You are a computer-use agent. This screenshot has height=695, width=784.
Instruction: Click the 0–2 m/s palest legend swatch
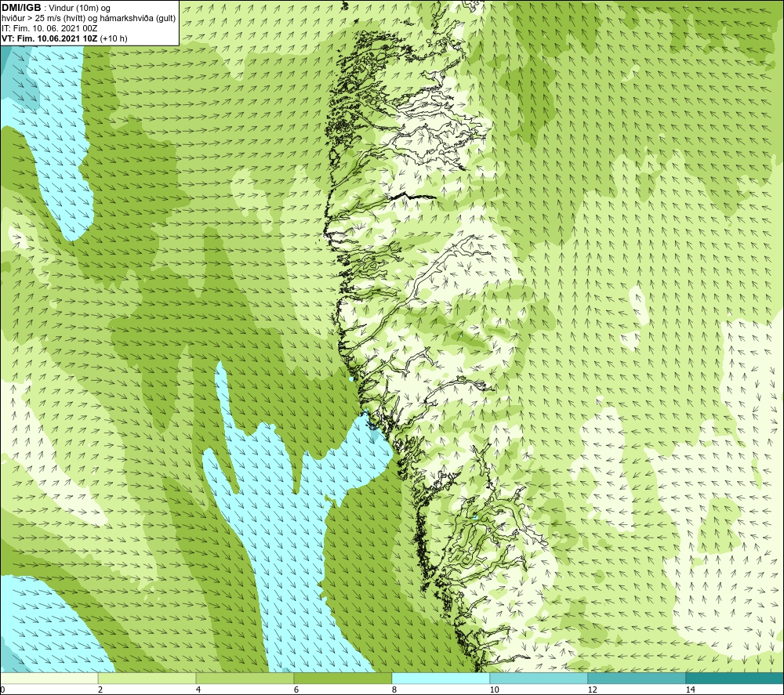49,679
